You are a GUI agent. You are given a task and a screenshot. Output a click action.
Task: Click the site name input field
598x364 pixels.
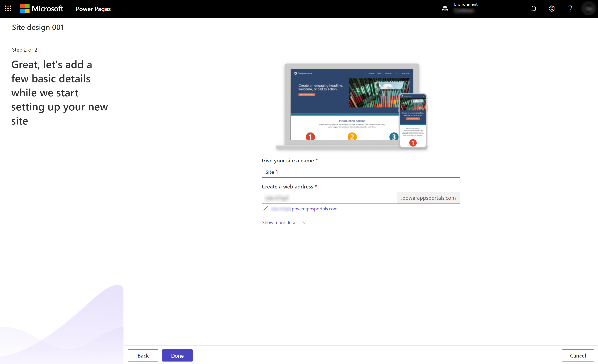coord(361,172)
